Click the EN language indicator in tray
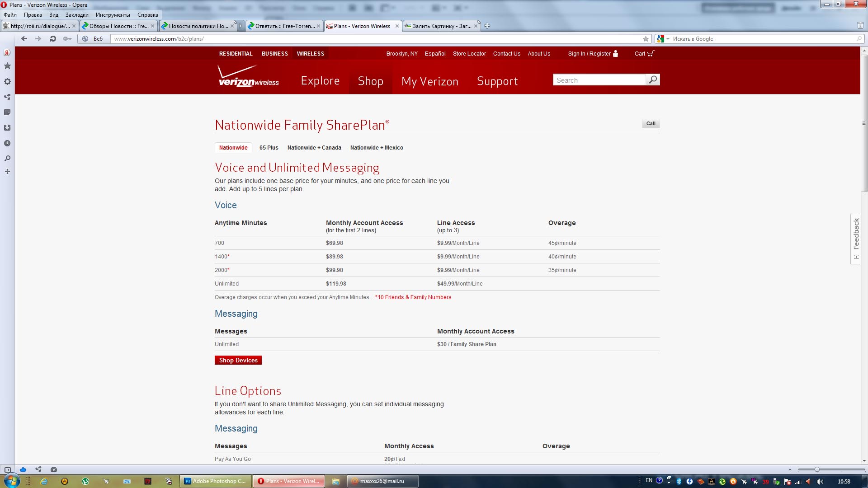 (x=649, y=480)
